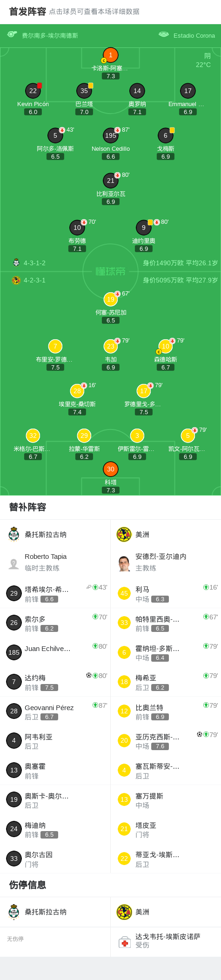Select América team header in substitutes section
The width and height of the screenshot is (221, 980).
166,535
